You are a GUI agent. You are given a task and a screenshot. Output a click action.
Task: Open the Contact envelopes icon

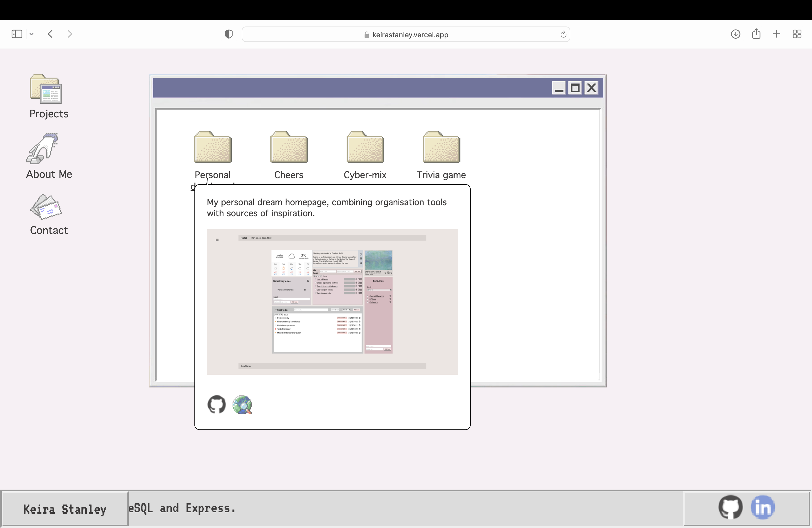click(x=46, y=207)
